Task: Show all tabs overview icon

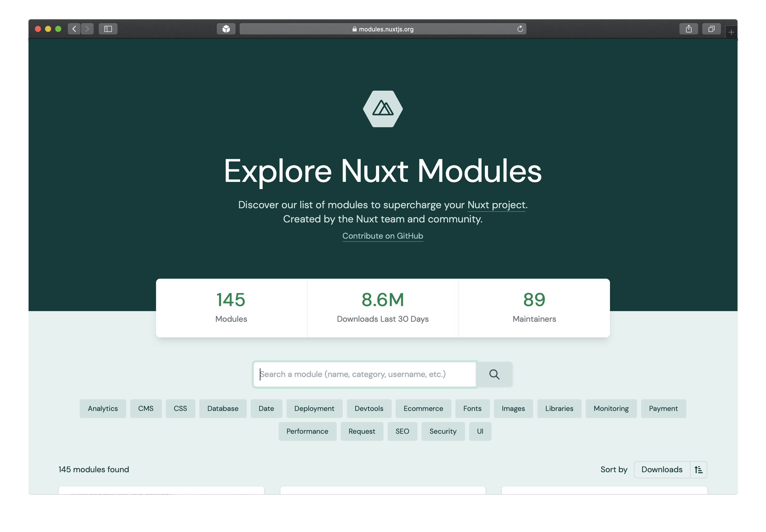Action: (x=711, y=29)
